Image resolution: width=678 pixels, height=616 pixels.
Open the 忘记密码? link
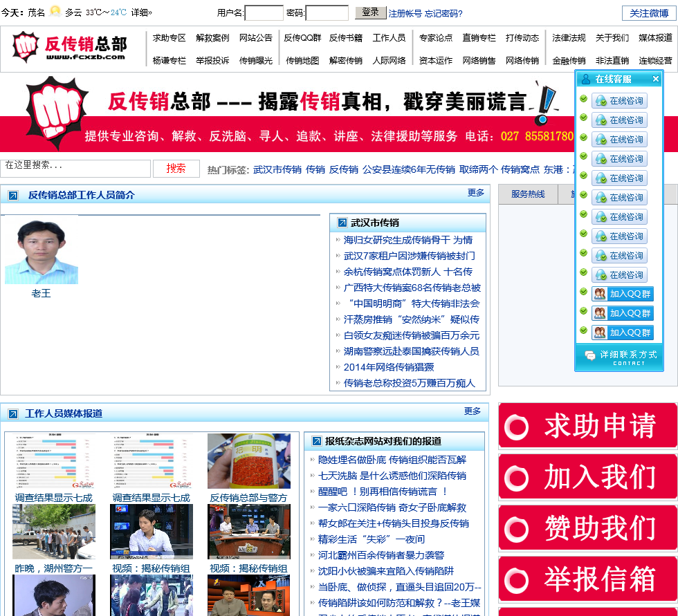[443, 13]
